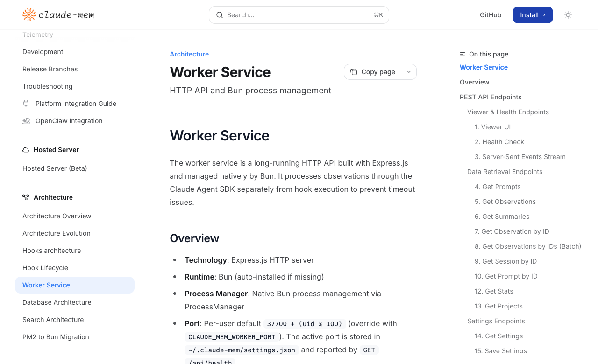Jump to Overview in page outline

(475, 82)
